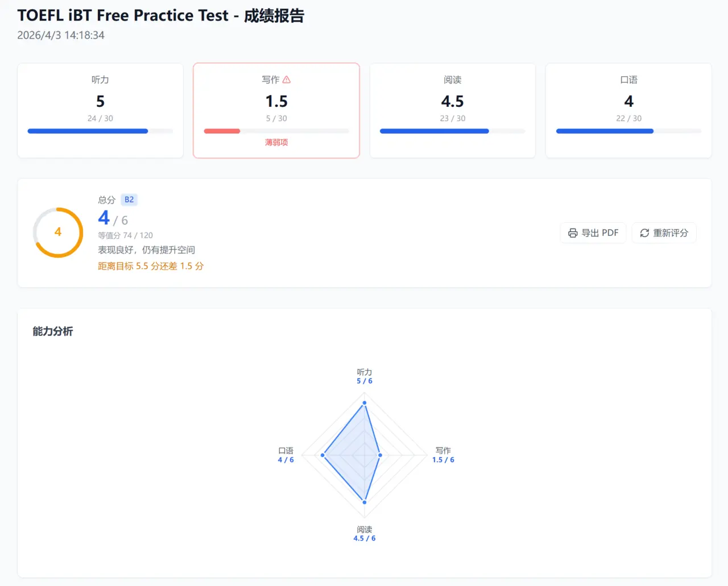Click the 薄弱项 label

[276, 143]
